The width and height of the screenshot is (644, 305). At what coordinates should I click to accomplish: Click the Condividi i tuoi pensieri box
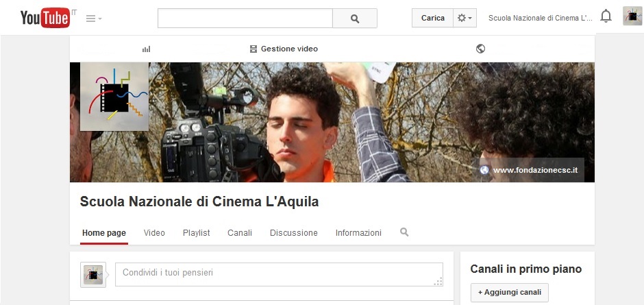tap(280, 273)
